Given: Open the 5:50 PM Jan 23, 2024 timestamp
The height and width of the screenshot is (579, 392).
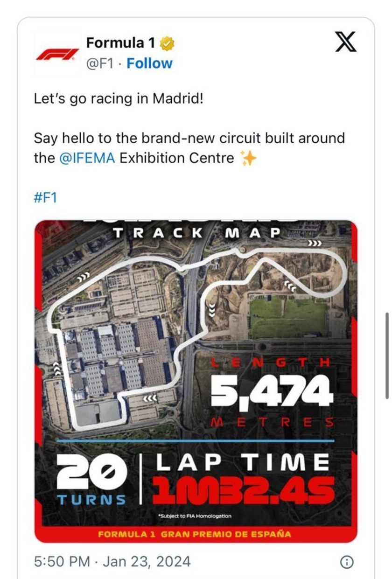Looking at the screenshot, I should (112, 561).
